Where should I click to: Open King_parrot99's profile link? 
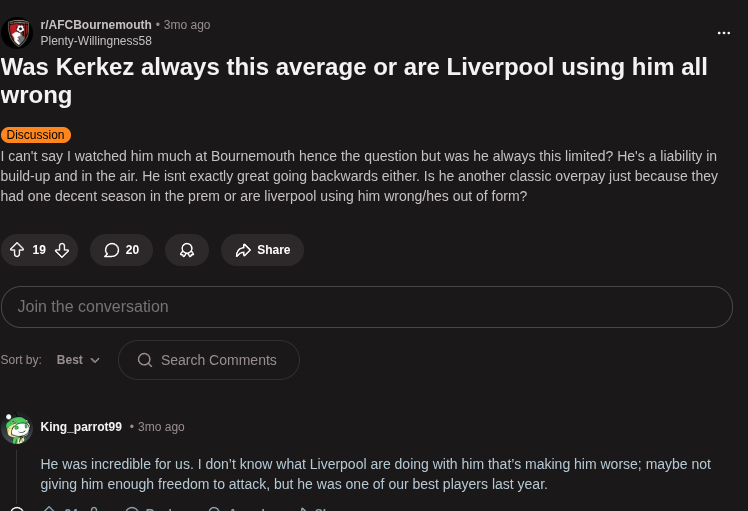pyautogui.click(x=81, y=427)
